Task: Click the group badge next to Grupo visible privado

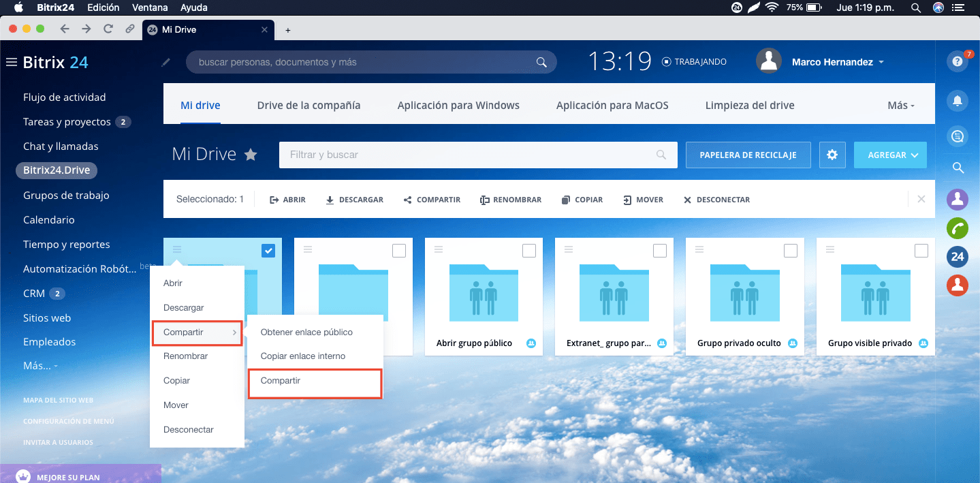Action: [x=923, y=343]
